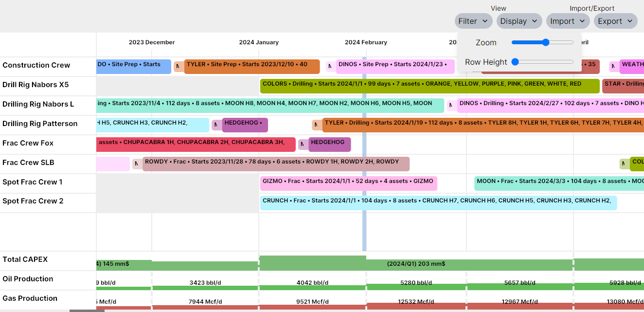This screenshot has width=644, height=312.
Task: Click the Construction Crew row label
Action: pos(36,65)
